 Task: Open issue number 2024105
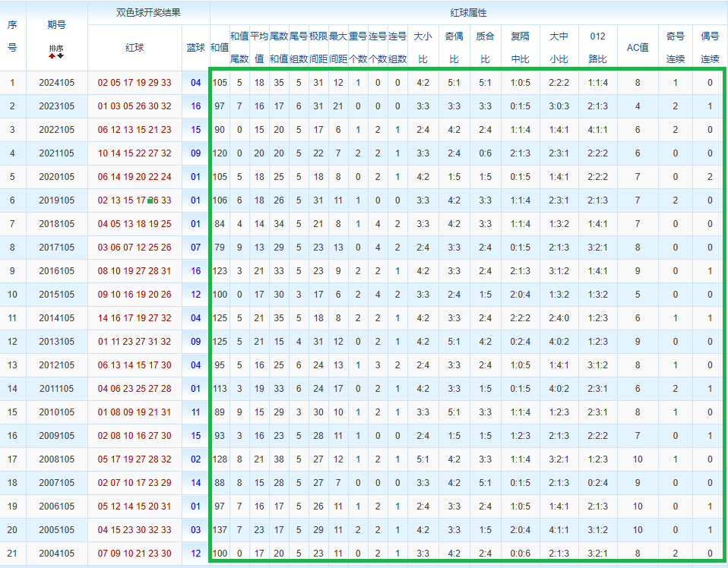pyautogui.click(x=56, y=83)
